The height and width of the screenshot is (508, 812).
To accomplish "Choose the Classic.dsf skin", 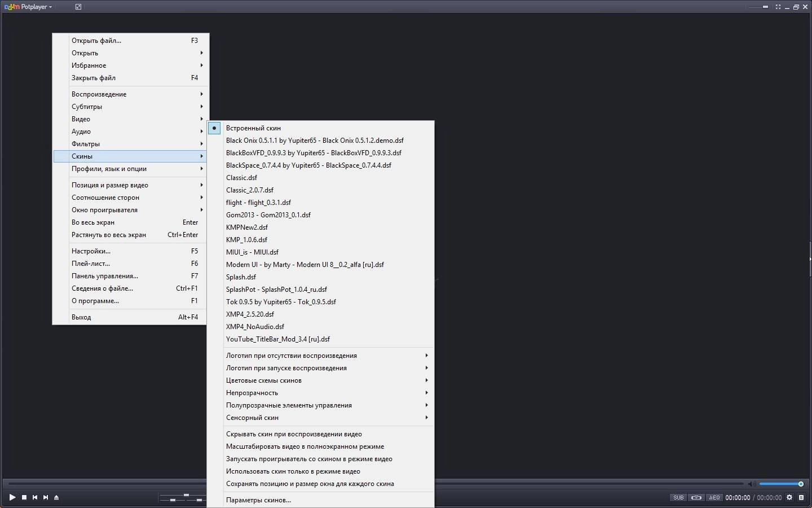I will (321, 178).
